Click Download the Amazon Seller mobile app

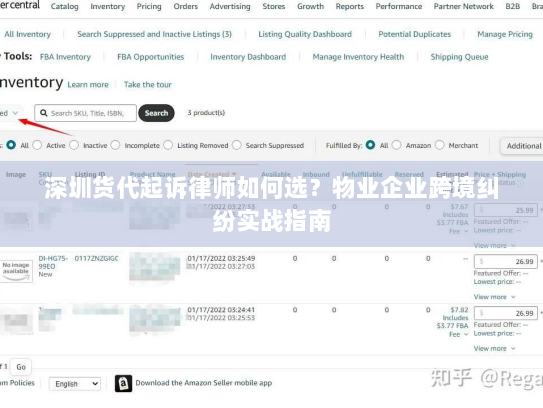click(204, 383)
